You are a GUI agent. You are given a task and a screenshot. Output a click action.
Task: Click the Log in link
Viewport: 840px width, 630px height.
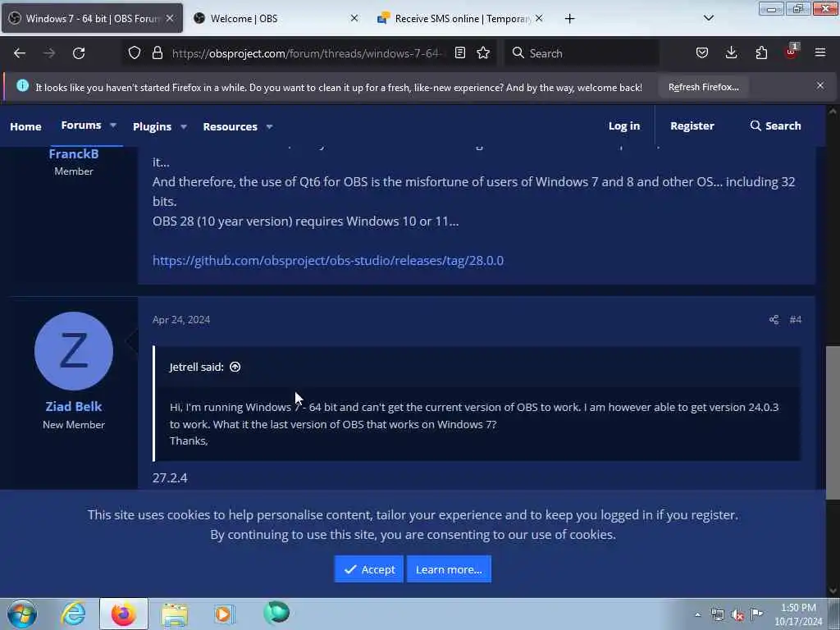624,126
